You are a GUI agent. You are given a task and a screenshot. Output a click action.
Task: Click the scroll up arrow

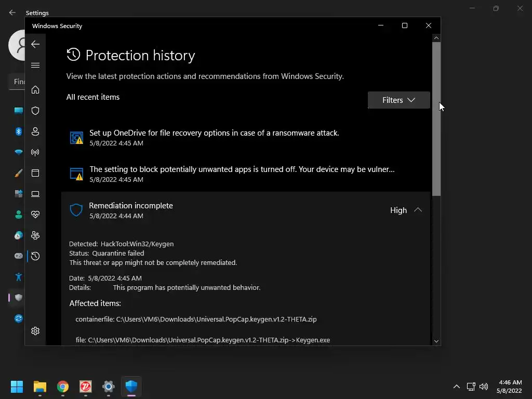[436, 38]
